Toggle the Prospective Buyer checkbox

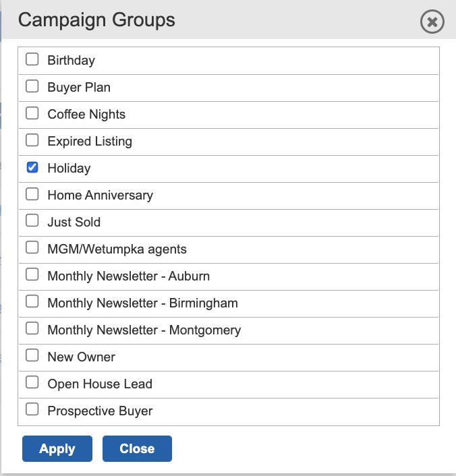pos(32,409)
